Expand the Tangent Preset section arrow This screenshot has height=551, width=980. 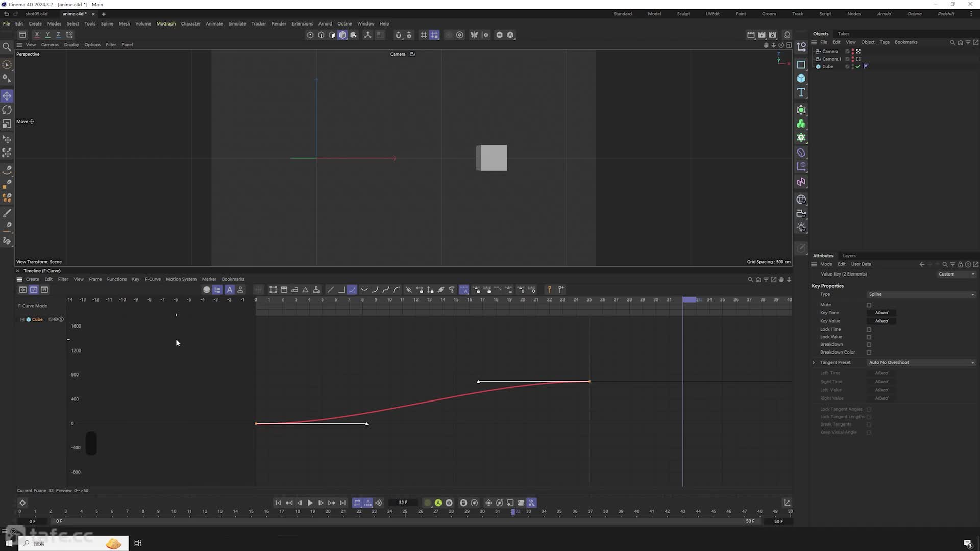point(814,363)
